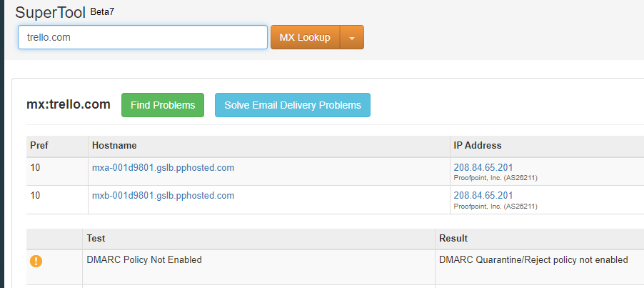Click the orange DMARC warning icon

coord(36,261)
